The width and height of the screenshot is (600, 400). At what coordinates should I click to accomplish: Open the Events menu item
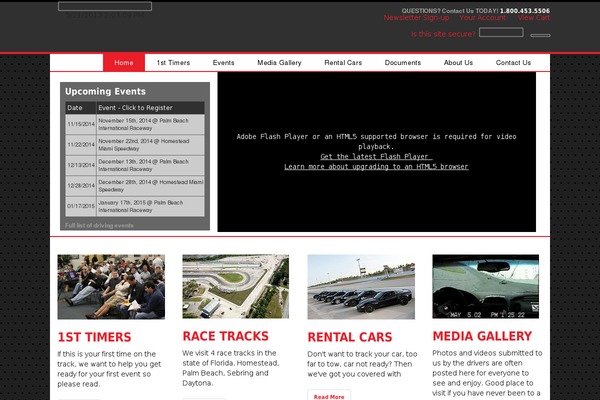coord(223,62)
